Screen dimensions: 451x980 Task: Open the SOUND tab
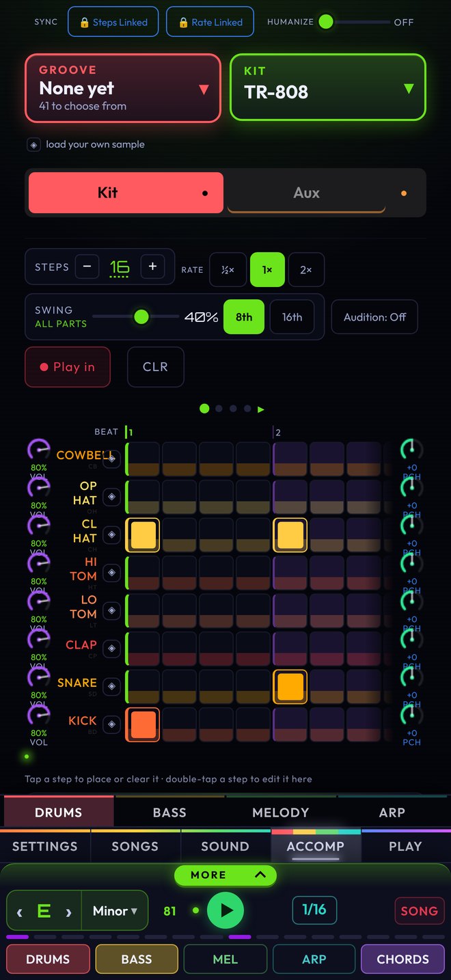click(225, 846)
